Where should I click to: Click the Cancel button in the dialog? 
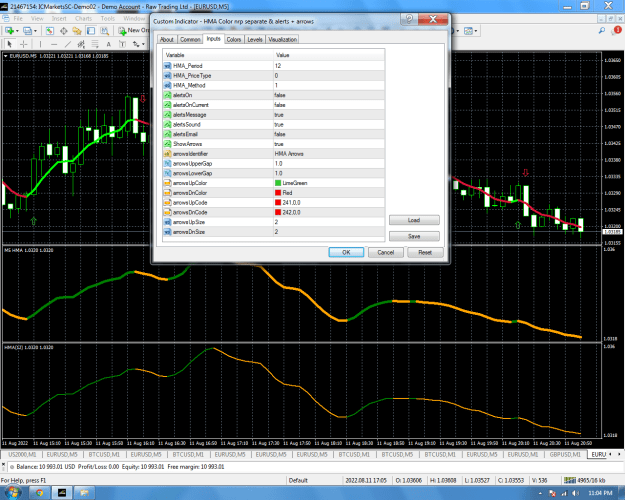point(385,252)
